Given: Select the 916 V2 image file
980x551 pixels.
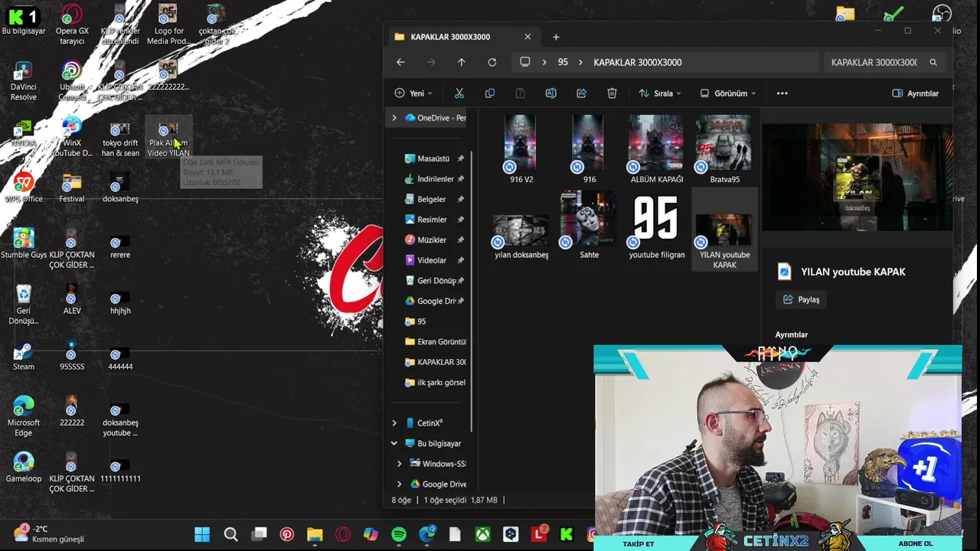Looking at the screenshot, I should click(x=521, y=149).
